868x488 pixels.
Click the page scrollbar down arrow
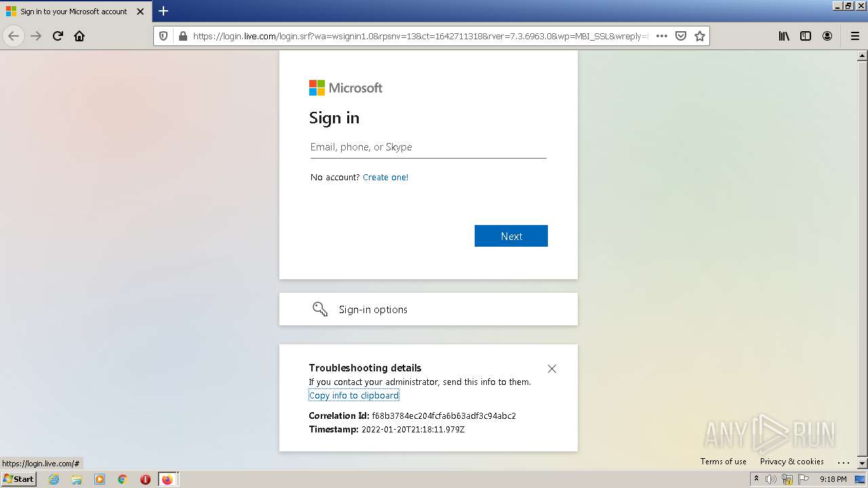(863, 464)
